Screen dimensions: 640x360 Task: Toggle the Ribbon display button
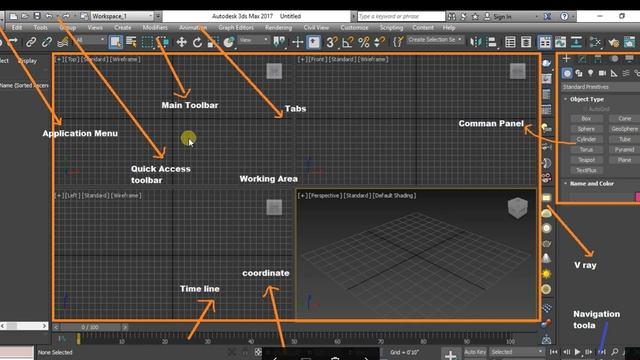(545, 42)
